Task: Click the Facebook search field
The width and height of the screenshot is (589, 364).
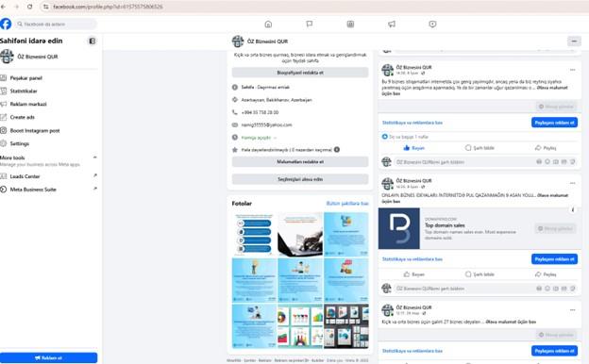Action: [x=56, y=24]
